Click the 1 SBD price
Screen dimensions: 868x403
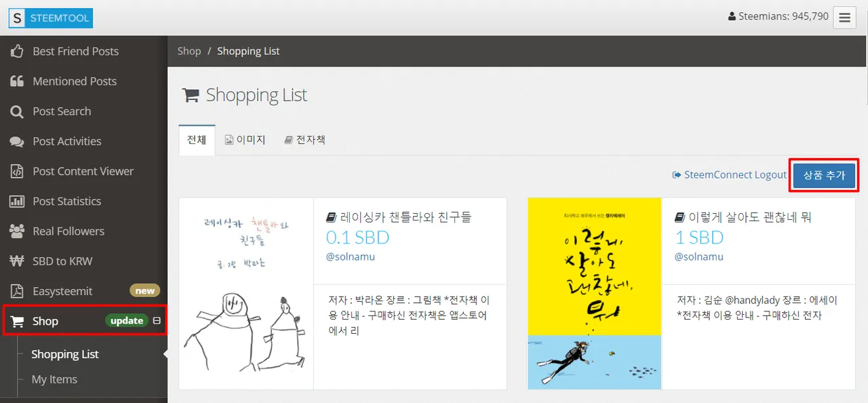699,237
